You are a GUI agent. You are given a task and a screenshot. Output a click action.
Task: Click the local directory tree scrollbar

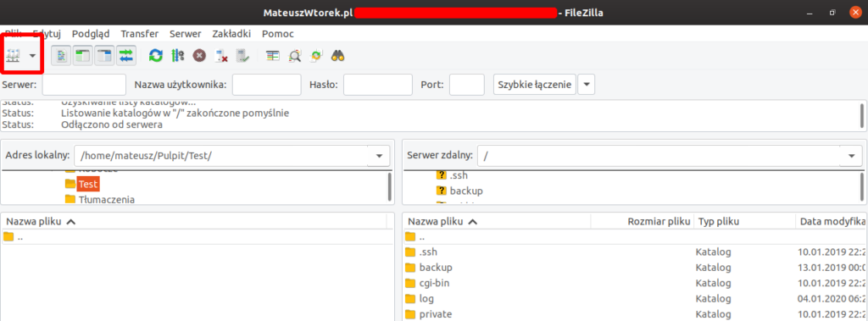click(x=390, y=186)
